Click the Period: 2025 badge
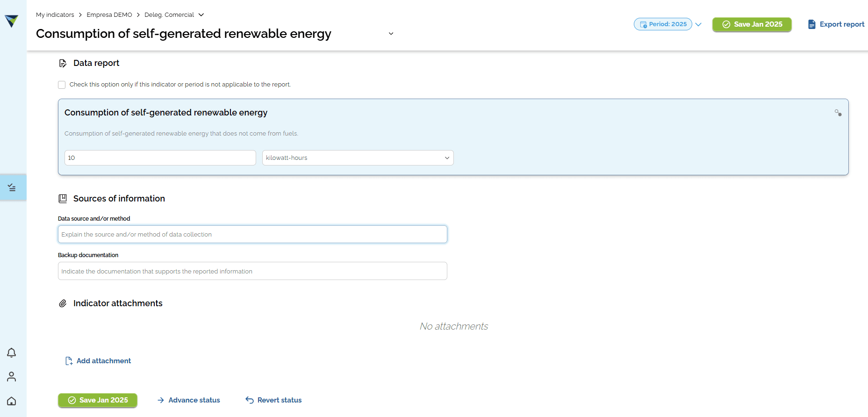The height and width of the screenshot is (417, 868). pos(663,24)
